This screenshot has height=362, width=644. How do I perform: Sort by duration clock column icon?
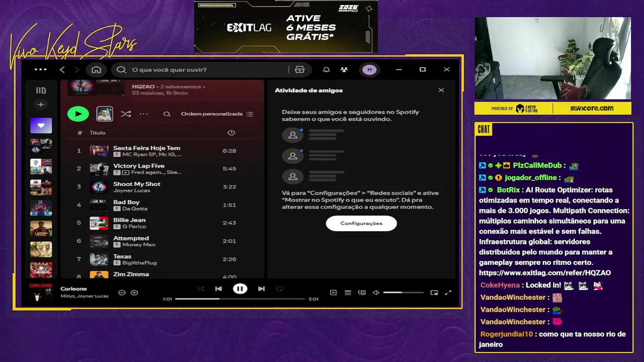click(x=231, y=133)
